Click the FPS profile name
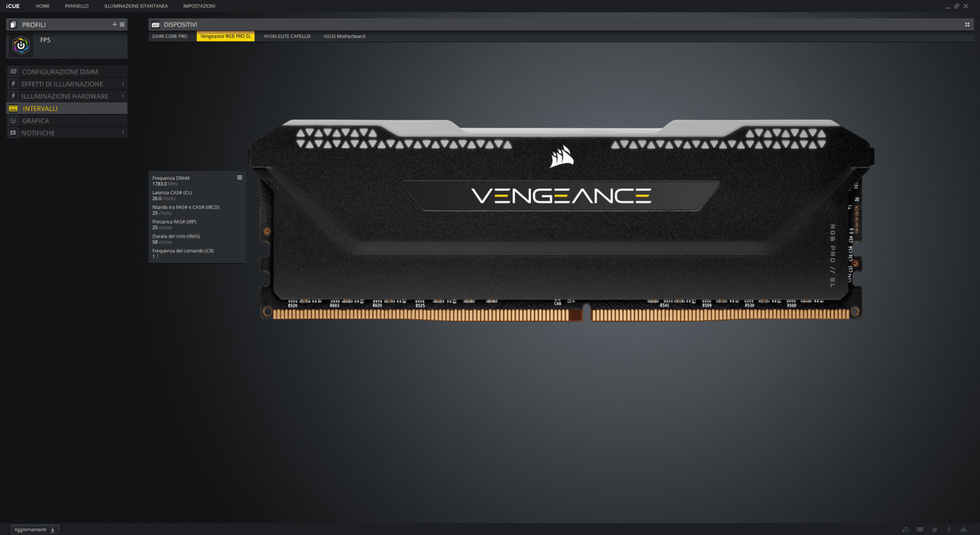 point(45,39)
